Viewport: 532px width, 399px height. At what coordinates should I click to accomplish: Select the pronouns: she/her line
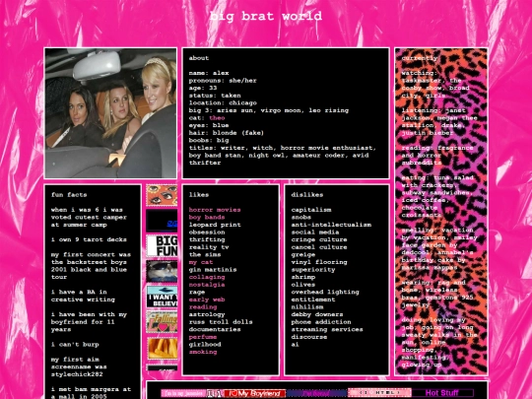tap(223, 81)
